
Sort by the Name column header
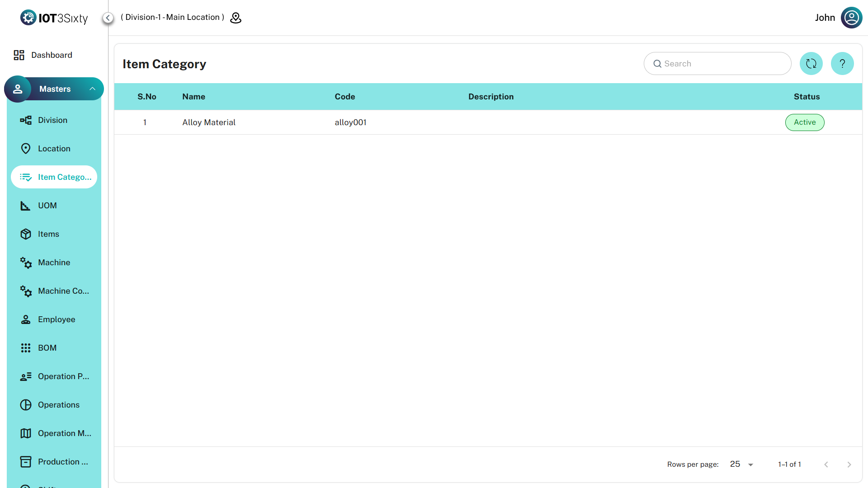(193, 97)
